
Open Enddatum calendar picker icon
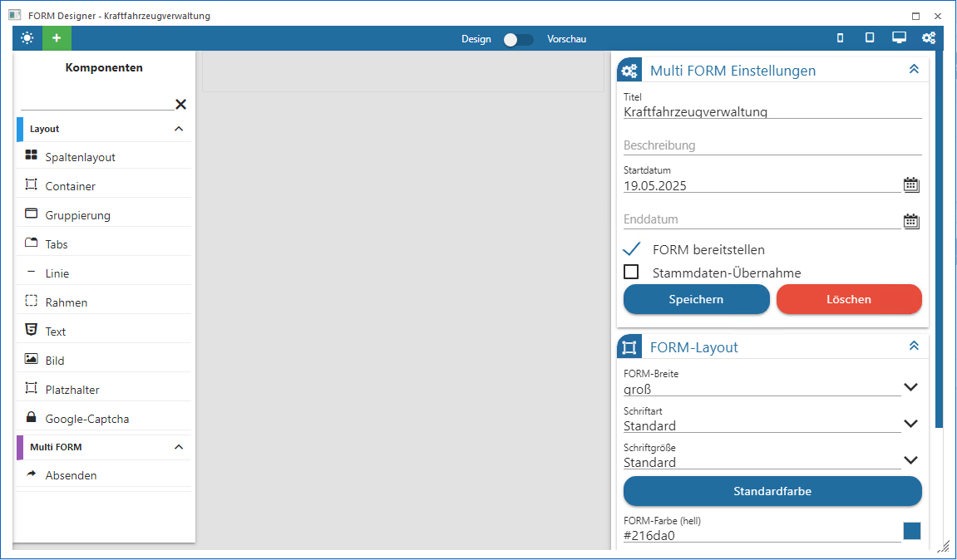pos(911,221)
